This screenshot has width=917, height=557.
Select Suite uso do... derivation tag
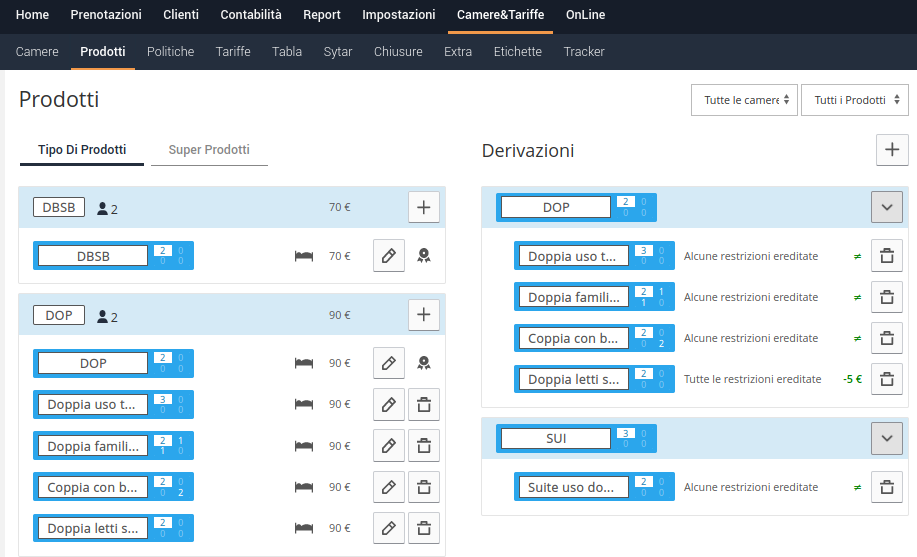[594, 487]
